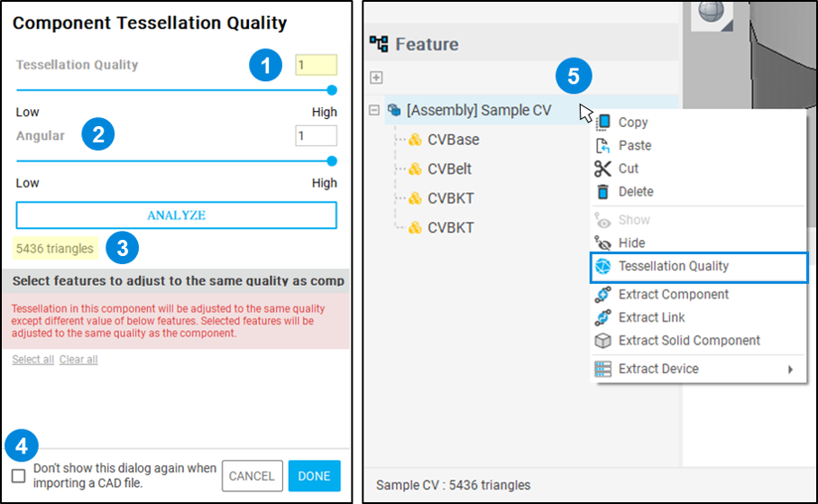Click the CVBelt component icon
The width and height of the screenshot is (818, 504).
click(415, 169)
